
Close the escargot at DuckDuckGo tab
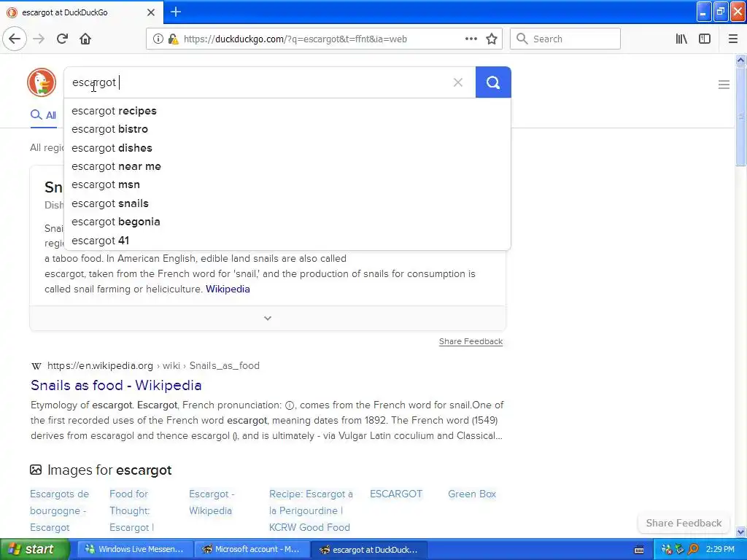pyautogui.click(x=151, y=12)
